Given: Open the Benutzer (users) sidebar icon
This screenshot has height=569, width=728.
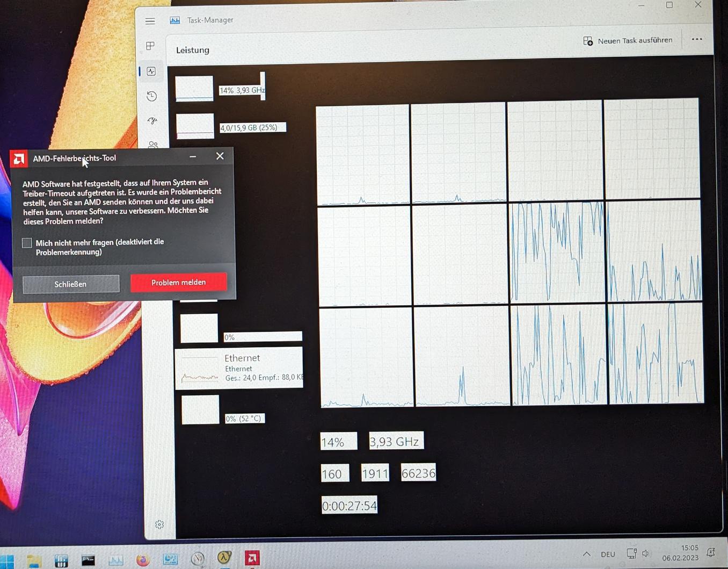Looking at the screenshot, I should pyautogui.click(x=153, y=144).
